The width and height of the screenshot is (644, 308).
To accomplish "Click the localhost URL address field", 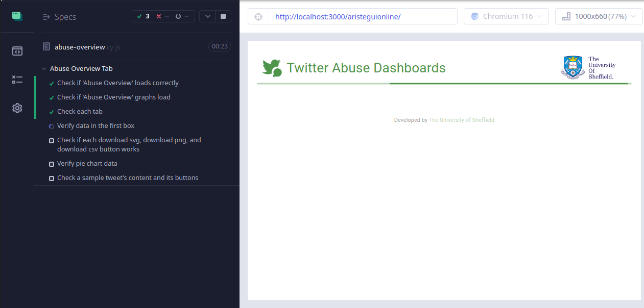I will pyautogui.click(x=363, y=16).
